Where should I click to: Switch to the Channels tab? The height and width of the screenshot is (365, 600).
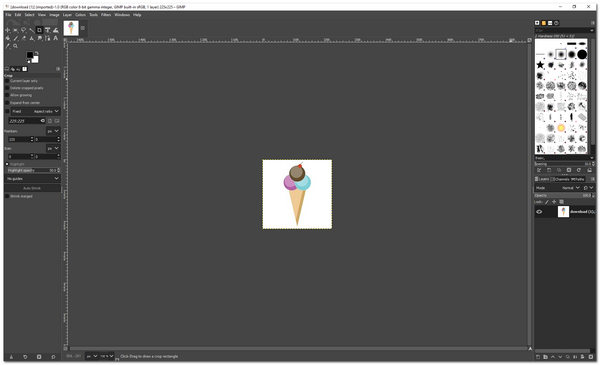tap(561, 179)
